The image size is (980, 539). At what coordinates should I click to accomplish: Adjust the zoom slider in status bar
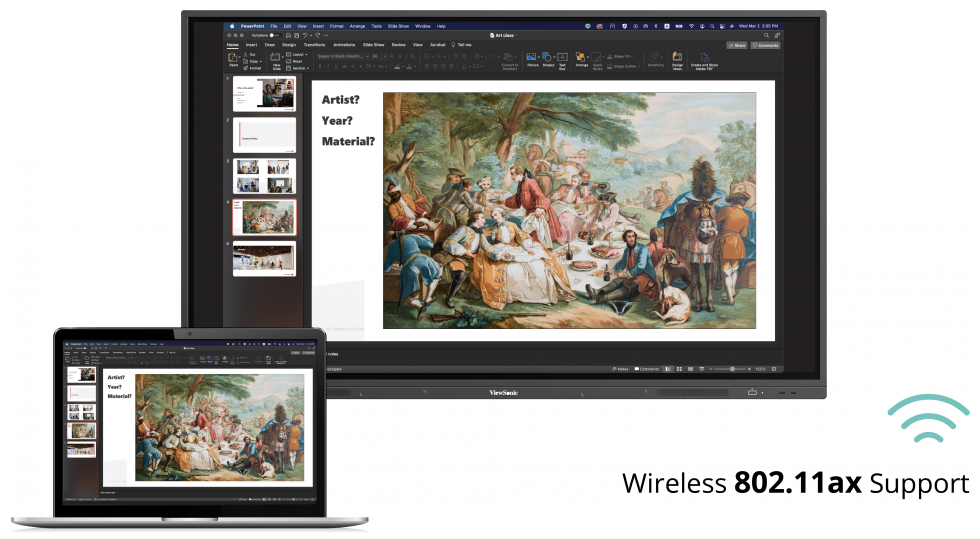pos(732,369)
